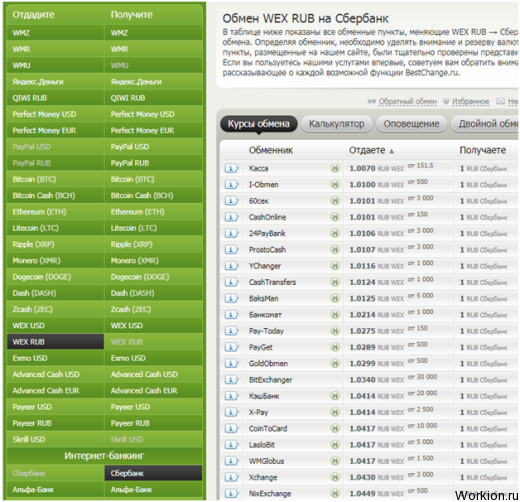Select Dogecoin (DOGE) in Отдадите column

click(55, 277)
